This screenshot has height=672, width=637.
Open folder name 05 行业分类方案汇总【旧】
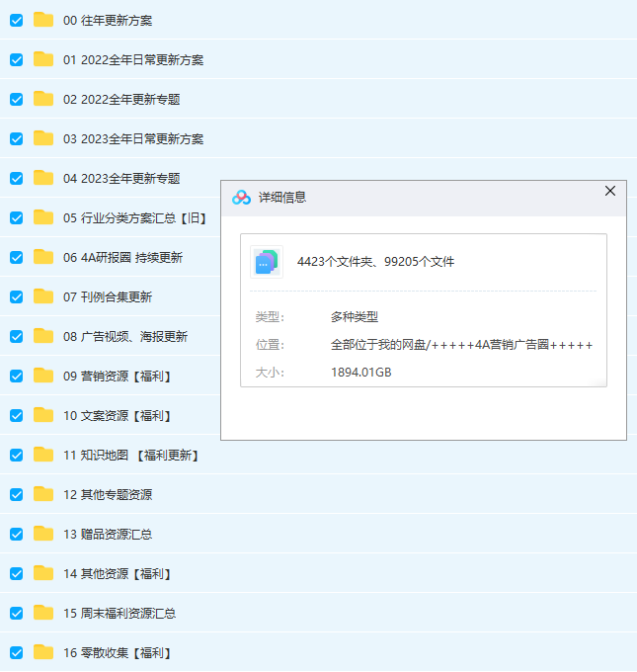[x=136, y=218]
